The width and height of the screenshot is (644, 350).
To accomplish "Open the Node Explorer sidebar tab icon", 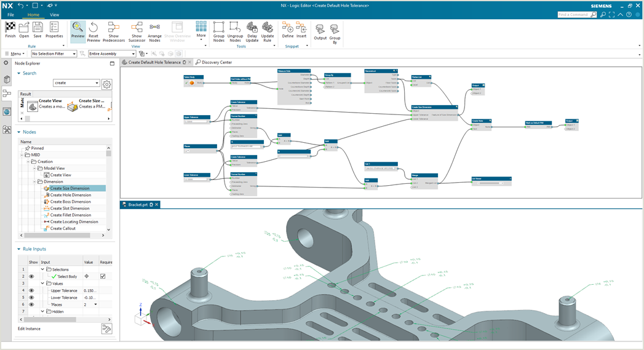I will pyautogui.click(x=7, y=93).
